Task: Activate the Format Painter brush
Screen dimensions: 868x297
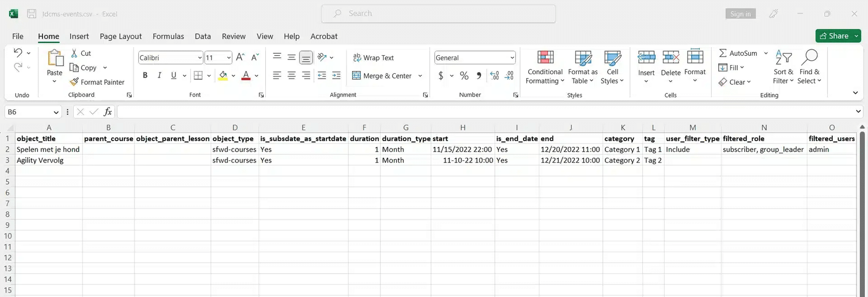Action: click(74, 82)
